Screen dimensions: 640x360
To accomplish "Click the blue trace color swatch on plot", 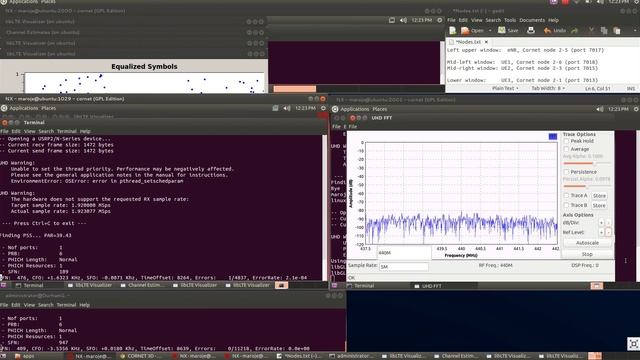I will point(553,137).
